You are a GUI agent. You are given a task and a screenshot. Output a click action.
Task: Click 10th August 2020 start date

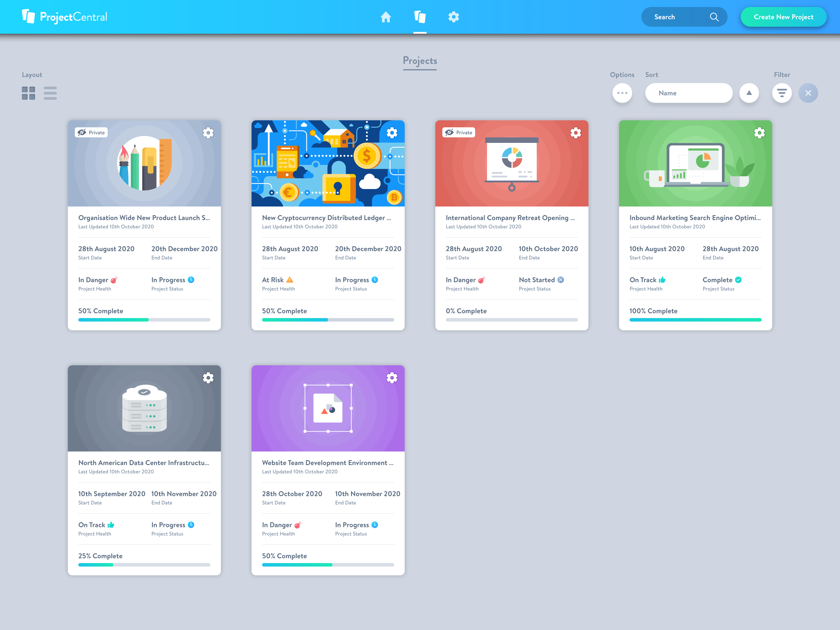coord(657,249)
